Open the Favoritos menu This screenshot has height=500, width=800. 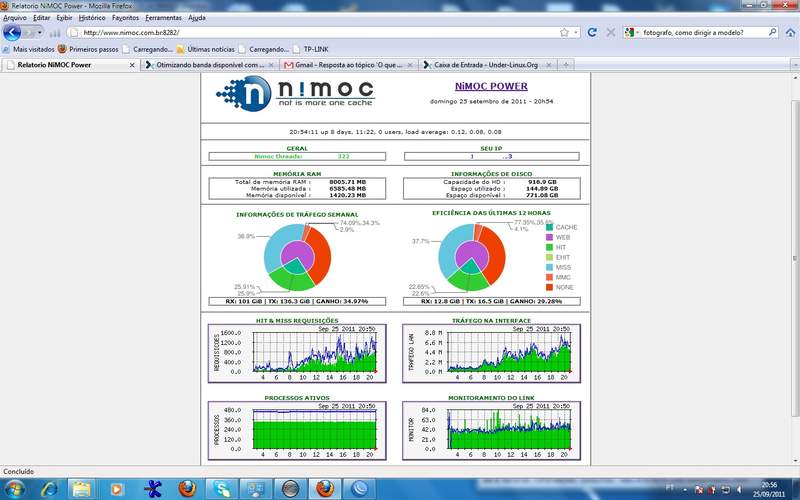click(x=126, y=18)
